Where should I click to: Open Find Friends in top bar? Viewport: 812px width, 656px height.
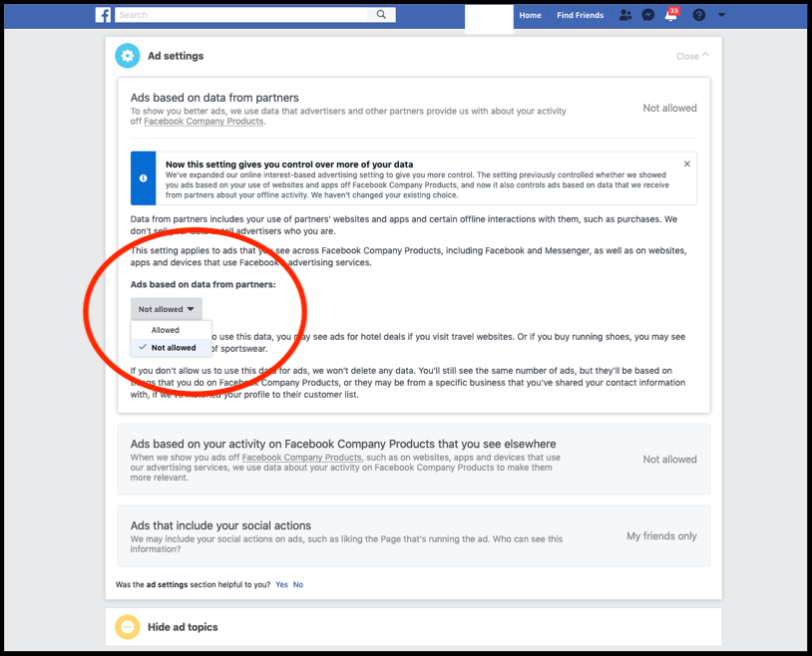click(x=580, y=15)
